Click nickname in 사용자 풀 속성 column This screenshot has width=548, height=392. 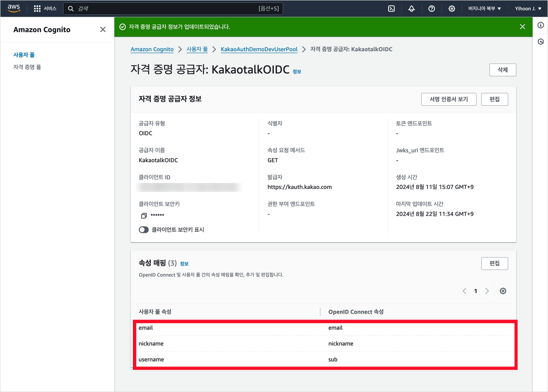click(151, 344)
